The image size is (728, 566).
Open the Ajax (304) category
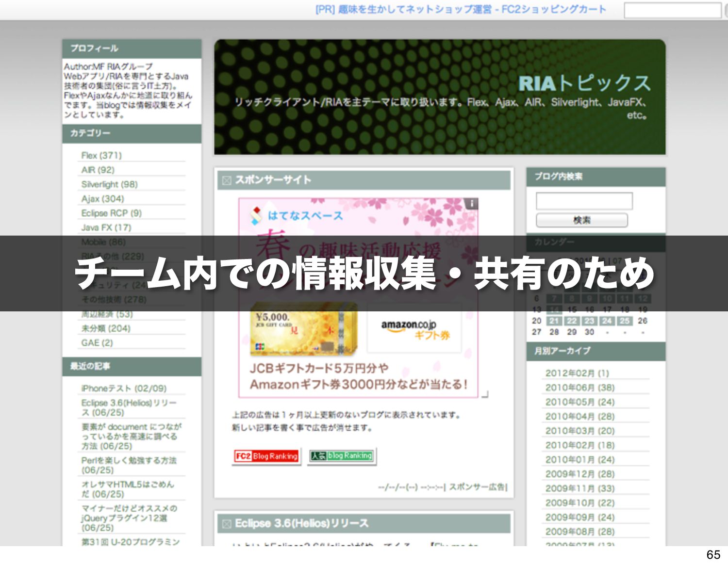pos(103,199)
